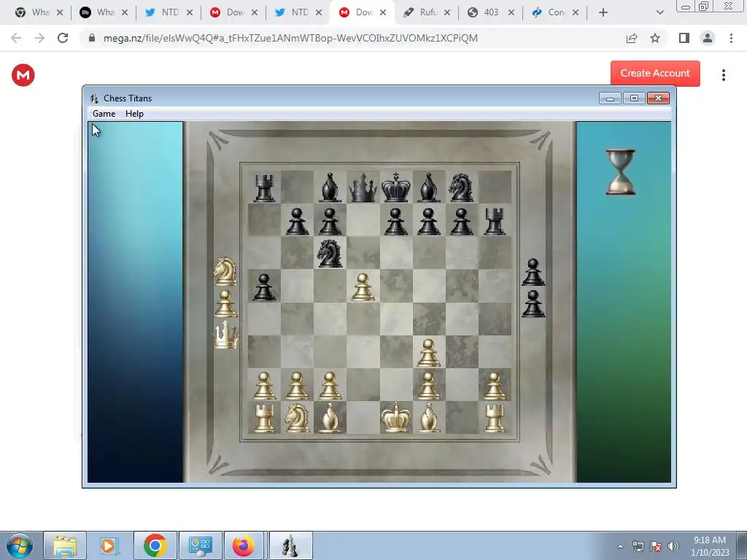747x560 pixels.
Task: Reload the current page
Action: [x=63, y=38]
